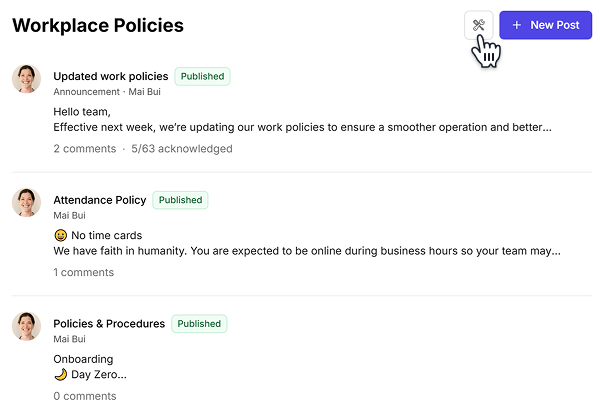Viewport: 600px width, 410px height.
Task: Click Mai Bui's avatar on Attendance Policy
Action: coord(26,203)
